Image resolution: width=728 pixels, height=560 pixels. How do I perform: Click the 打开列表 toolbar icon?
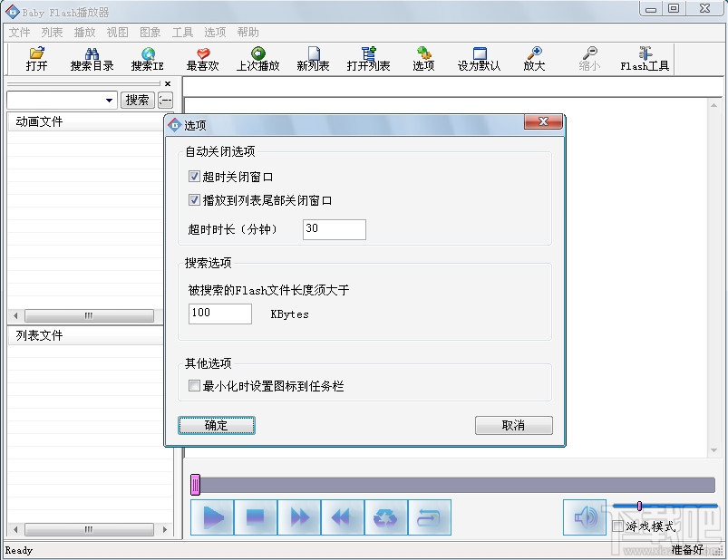pyautogui.click(x=369, y=59)
